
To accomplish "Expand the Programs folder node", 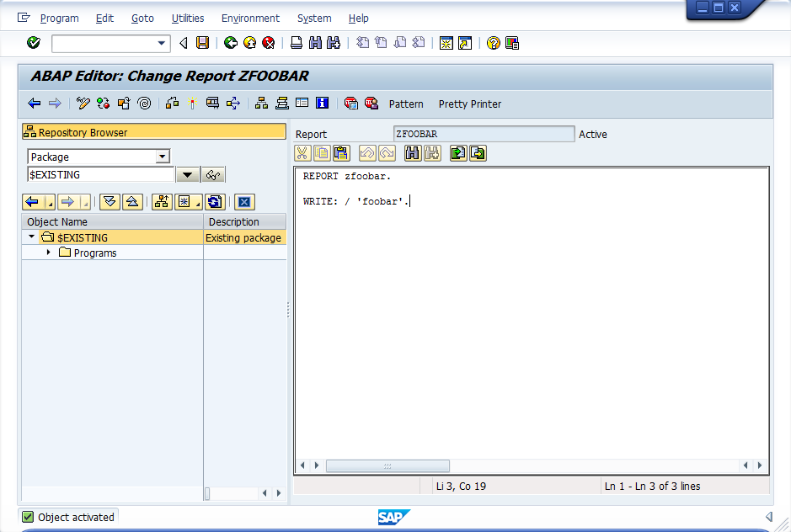I will [48, 252].
